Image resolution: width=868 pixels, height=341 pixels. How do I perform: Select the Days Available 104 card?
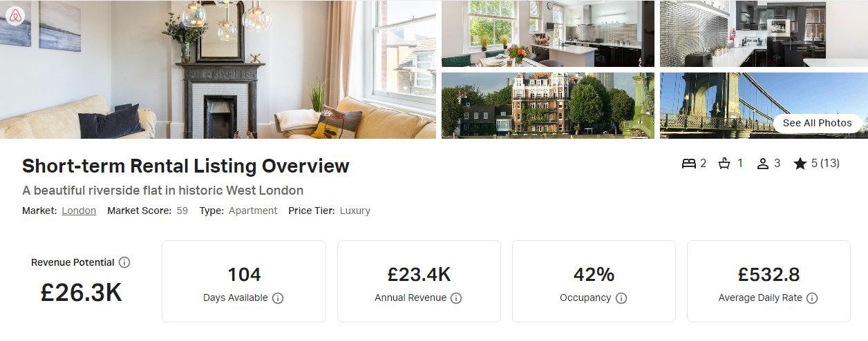coord(244,281)
